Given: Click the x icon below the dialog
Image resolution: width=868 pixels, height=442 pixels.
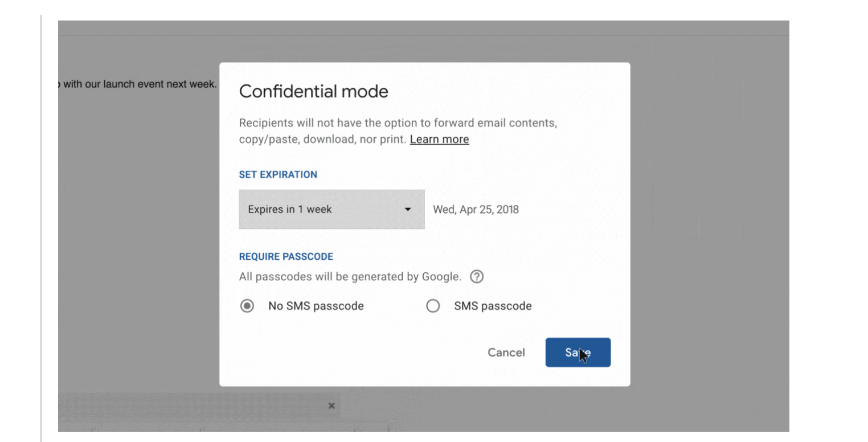Looking at the screenshot, I should (331, 406).
